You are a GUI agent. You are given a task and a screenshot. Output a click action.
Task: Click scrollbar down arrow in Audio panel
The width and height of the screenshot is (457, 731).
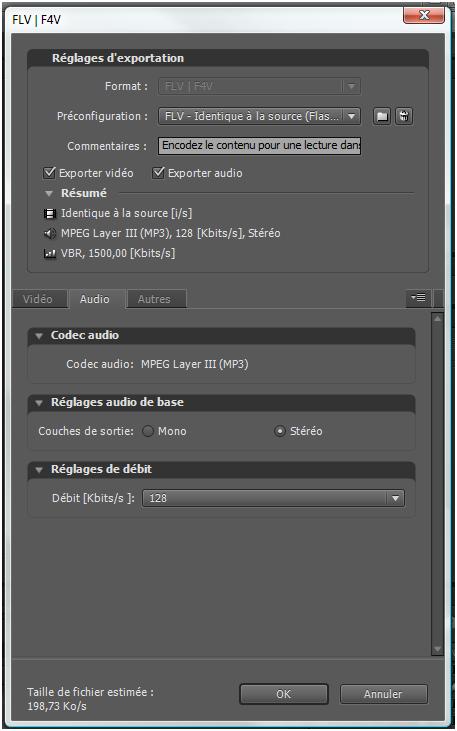(437, 648)
